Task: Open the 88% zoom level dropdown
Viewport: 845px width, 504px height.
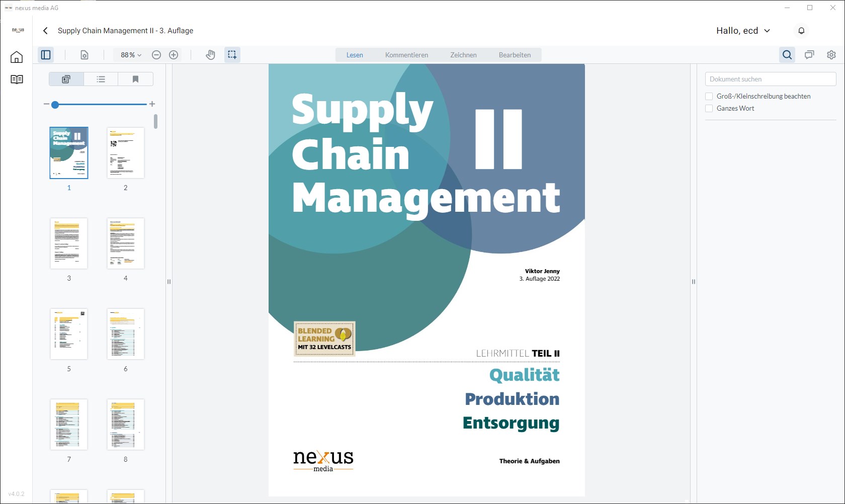Action: [131, 55]
